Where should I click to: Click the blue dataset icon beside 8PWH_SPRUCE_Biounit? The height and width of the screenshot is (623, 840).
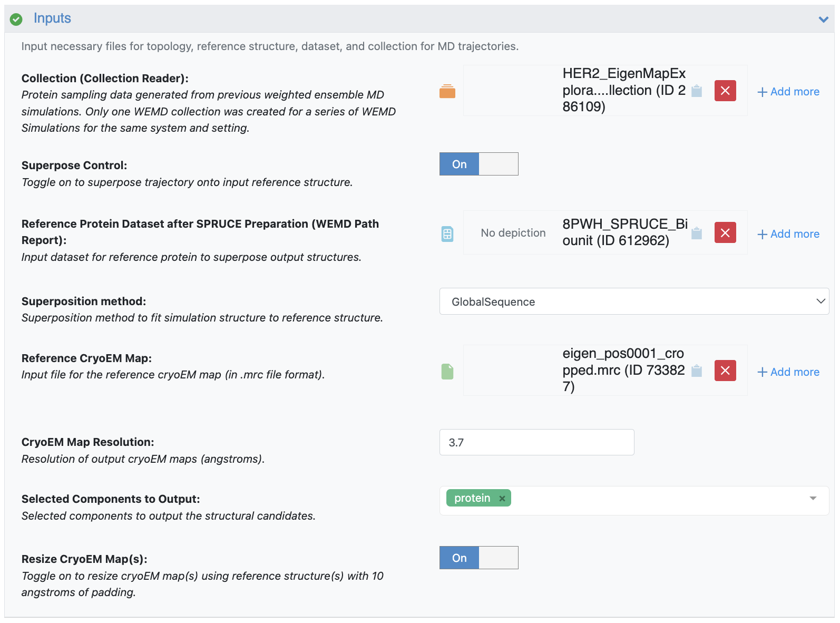click(x=447, y=233)
